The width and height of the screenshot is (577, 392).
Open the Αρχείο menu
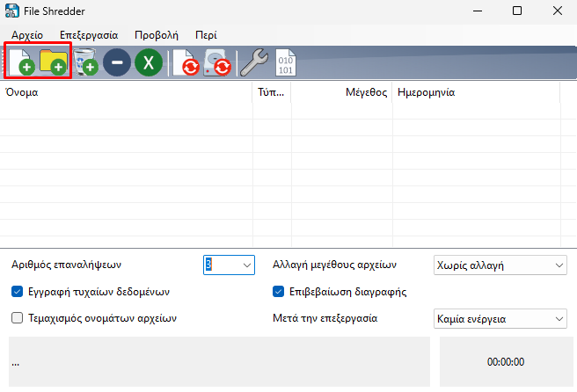[x=27, y=35]
